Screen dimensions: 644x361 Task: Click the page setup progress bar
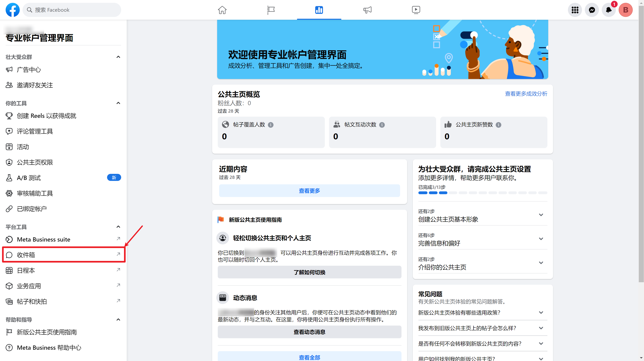[x=483, y=193]
